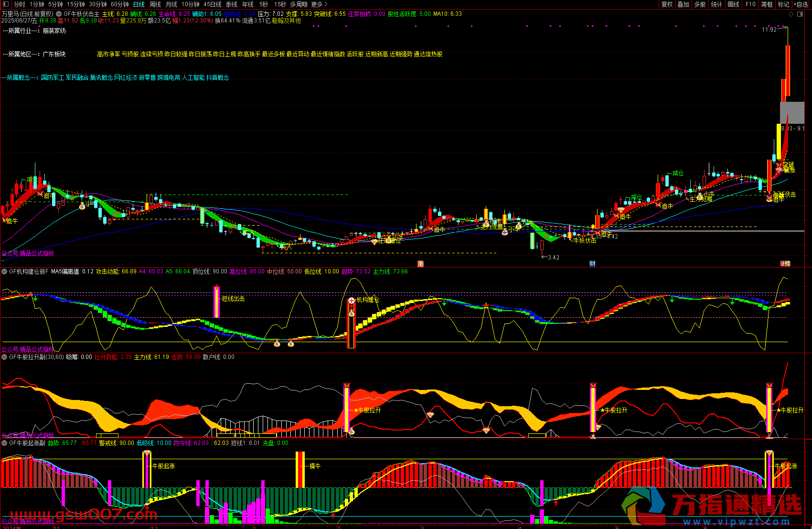Click the 复权 button
This screenshot has width=812, height=529.
[x=667, y=4]
